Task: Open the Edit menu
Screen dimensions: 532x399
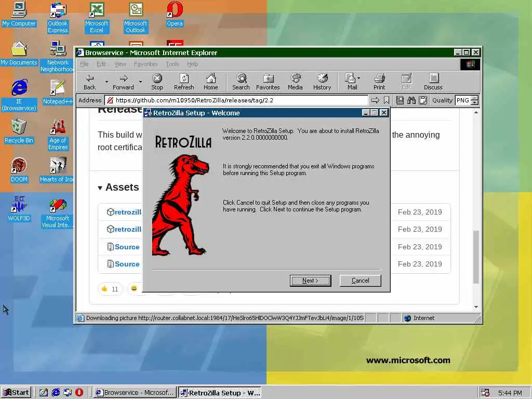Action: [x=101, y=64]
